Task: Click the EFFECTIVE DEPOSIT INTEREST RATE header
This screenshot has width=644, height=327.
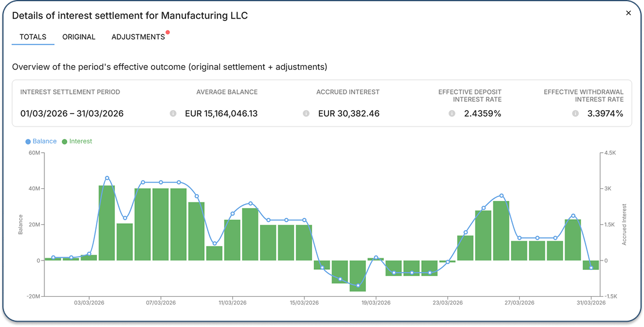Action: [470, 96]
